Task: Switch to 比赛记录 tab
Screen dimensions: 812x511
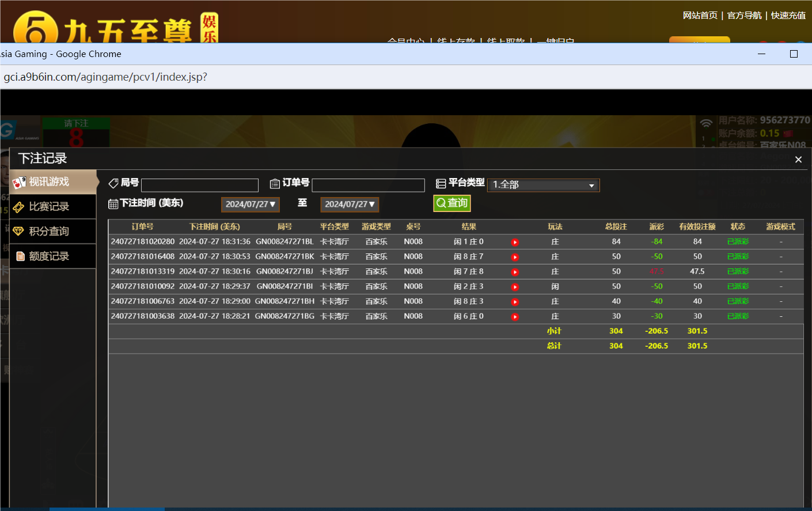Action: click(x=53, y=207)
